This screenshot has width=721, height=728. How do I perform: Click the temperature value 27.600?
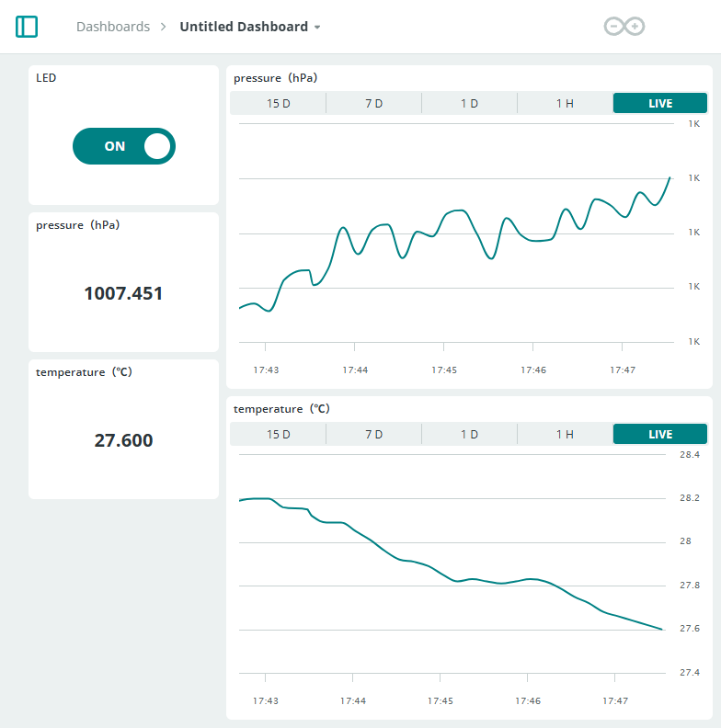pyautogui.click(x=123, y=440)
